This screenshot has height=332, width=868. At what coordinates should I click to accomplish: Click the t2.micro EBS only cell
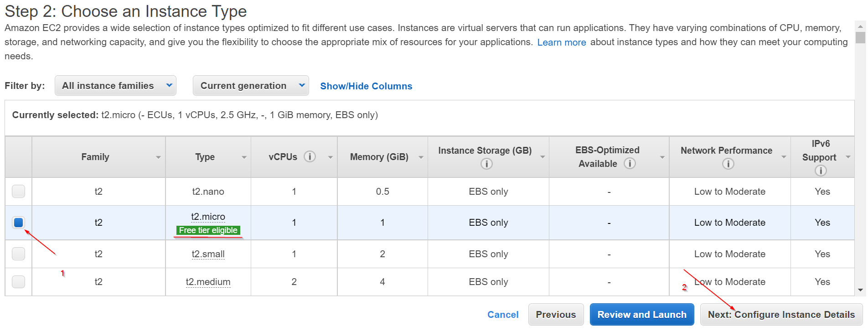click(488, 223)
